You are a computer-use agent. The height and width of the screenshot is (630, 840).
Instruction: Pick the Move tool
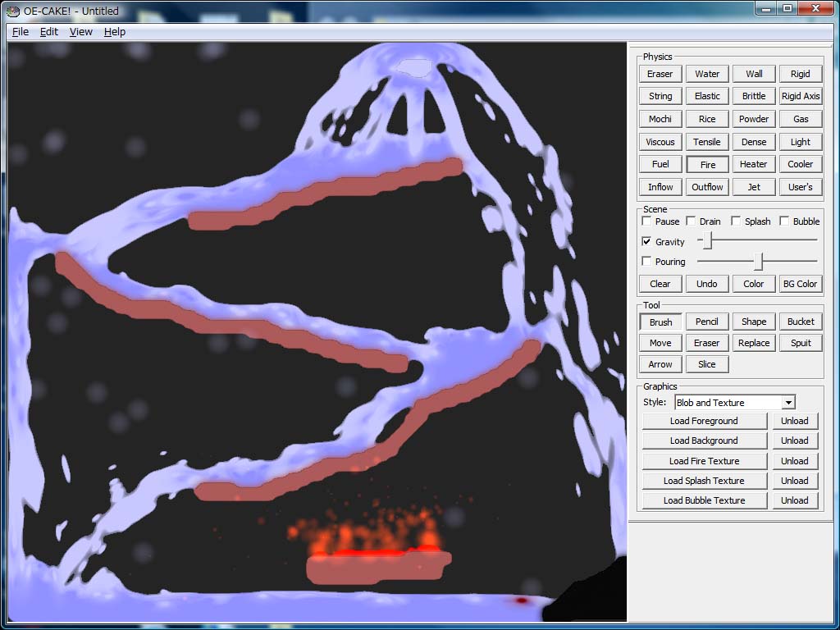[660, 343]
